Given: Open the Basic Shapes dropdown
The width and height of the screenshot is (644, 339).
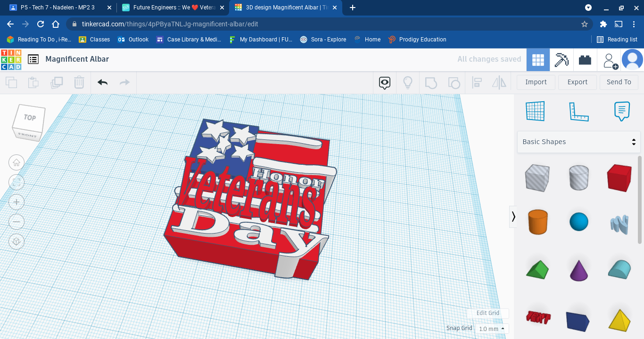Looking at the screenshot, I should (579, 142).
